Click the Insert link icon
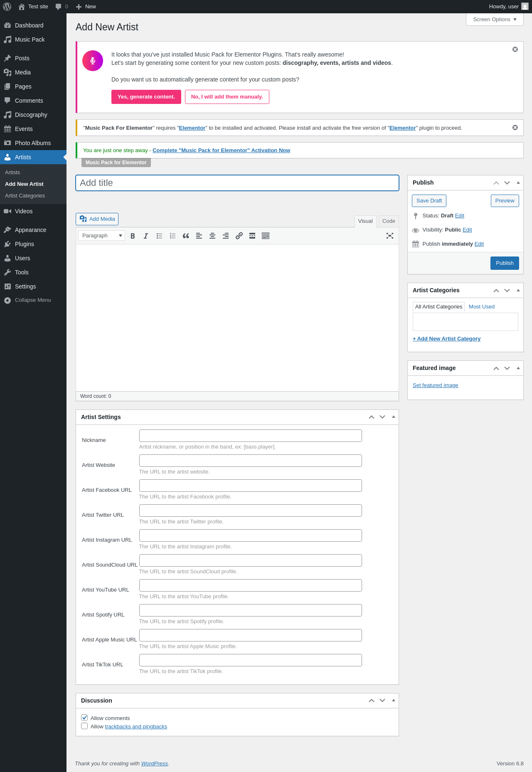Viewport: 532px width, 772px height. click(x=239, y=236)
